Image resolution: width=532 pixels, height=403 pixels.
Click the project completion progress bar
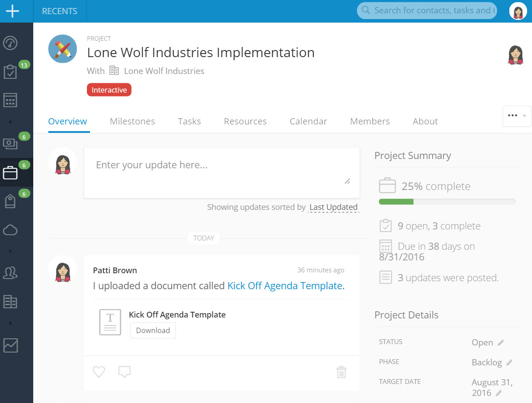pos(447,202)
